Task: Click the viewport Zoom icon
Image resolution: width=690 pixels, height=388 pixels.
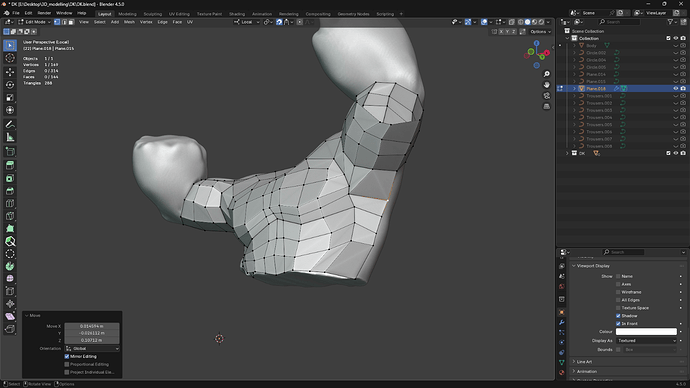Action: (x=547, y=74)
